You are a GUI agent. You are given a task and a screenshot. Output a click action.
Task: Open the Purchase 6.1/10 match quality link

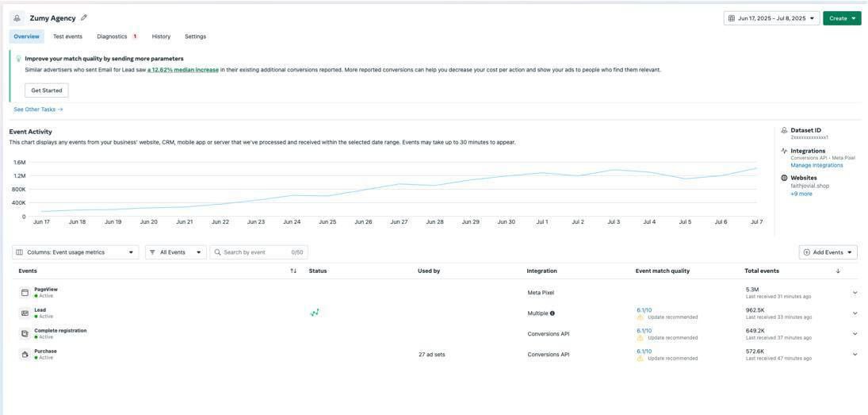tap(644, 352)
